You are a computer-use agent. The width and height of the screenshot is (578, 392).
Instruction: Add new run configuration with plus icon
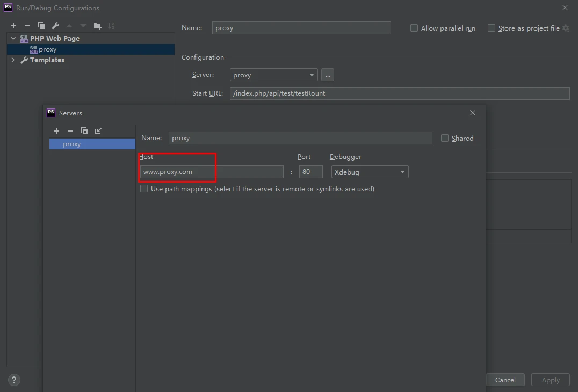coord(13,26)
